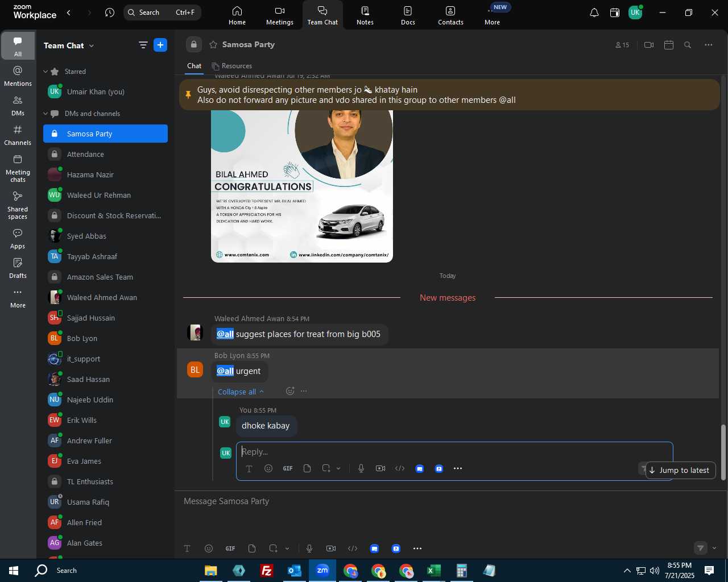Open the Attendance channel
The image size is (728, 582).
(x=105, y=155)
